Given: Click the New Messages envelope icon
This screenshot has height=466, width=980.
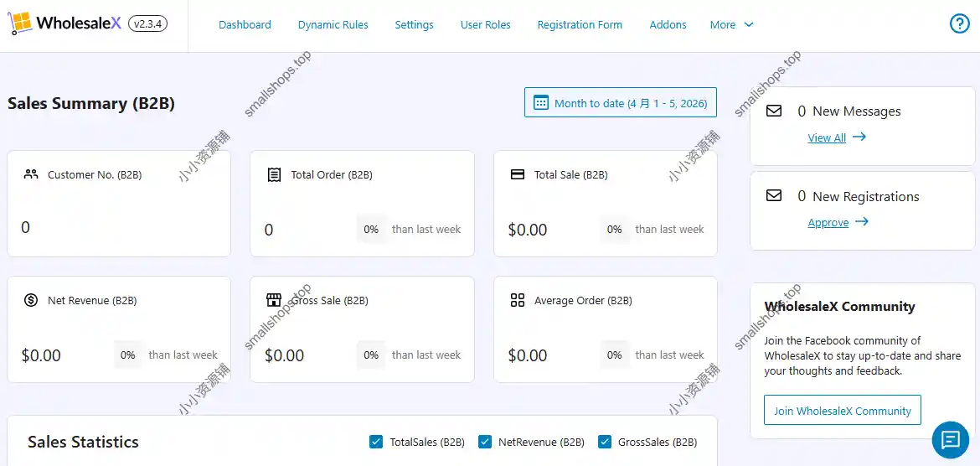Looking at the screenshot, I should [774, 111].
